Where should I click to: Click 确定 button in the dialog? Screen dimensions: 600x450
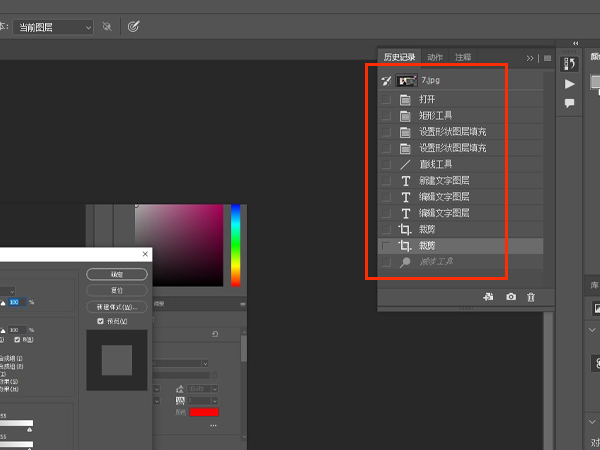click(x=117, y=274)
